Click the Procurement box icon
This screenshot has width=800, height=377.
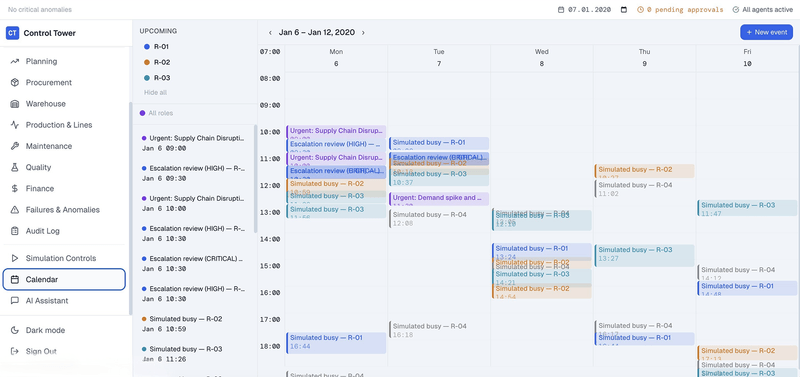pos(15,83)
